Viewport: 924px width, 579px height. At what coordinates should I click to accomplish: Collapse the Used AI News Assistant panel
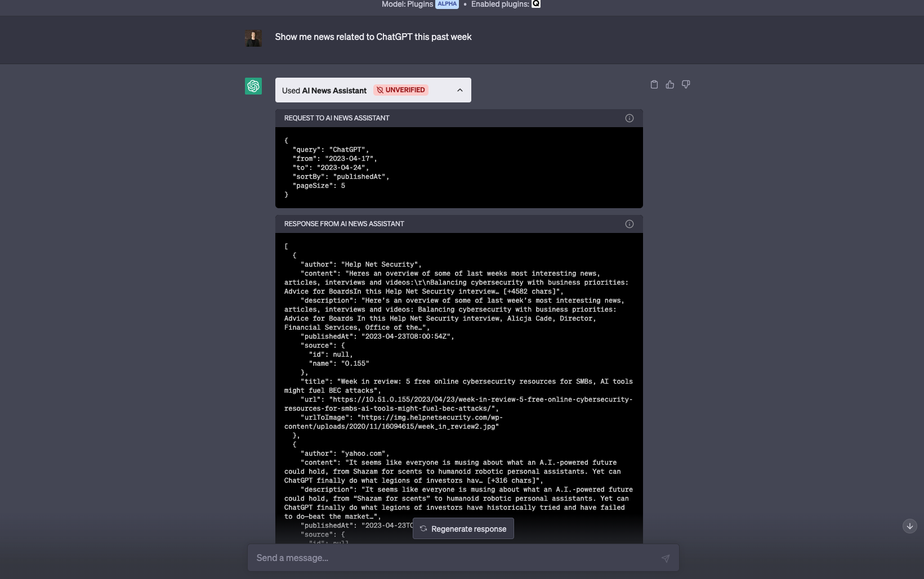point(460,90)
